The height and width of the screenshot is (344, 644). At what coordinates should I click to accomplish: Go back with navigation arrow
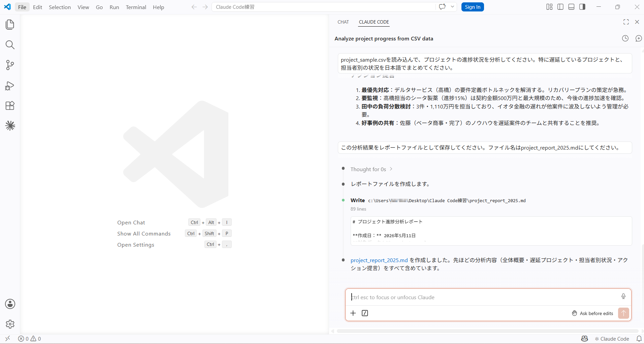pos(194,7)
